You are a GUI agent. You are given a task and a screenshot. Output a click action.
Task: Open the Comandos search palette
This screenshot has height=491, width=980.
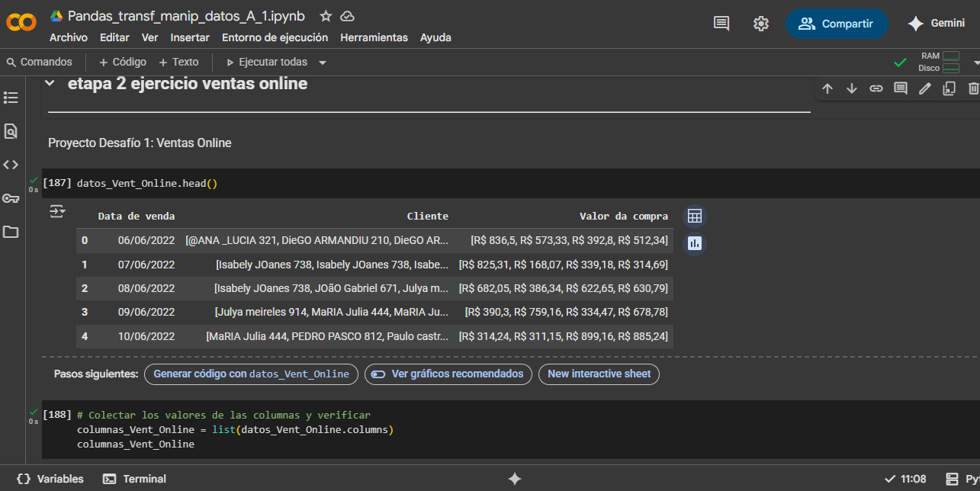click(x=39, y=63)
